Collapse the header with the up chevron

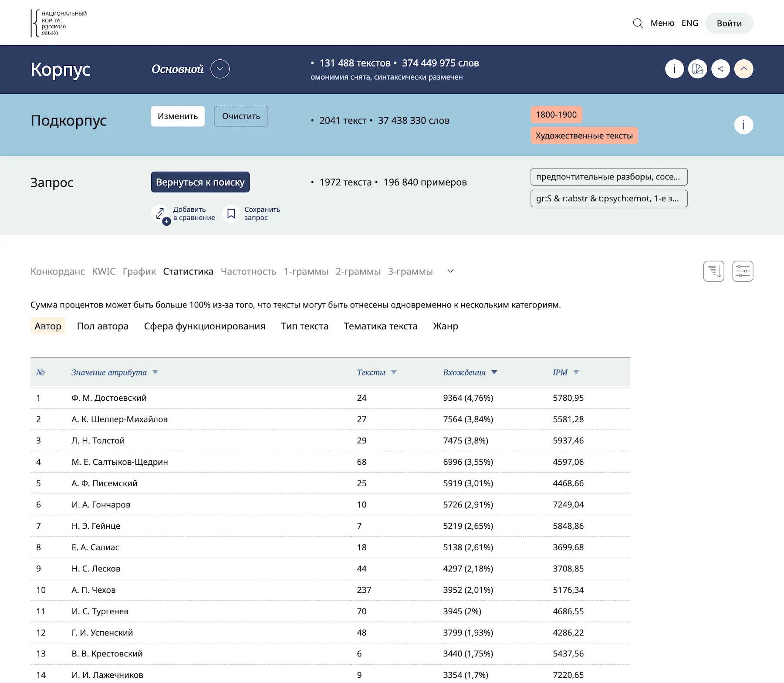(x=743, y=69)
